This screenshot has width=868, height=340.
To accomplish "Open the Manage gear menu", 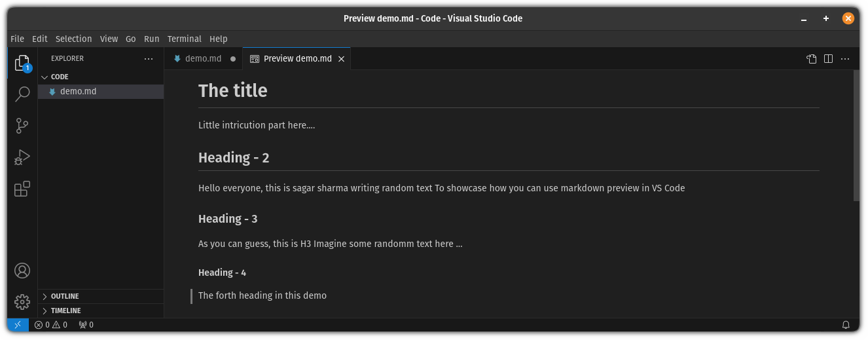I will coord(22,301).
